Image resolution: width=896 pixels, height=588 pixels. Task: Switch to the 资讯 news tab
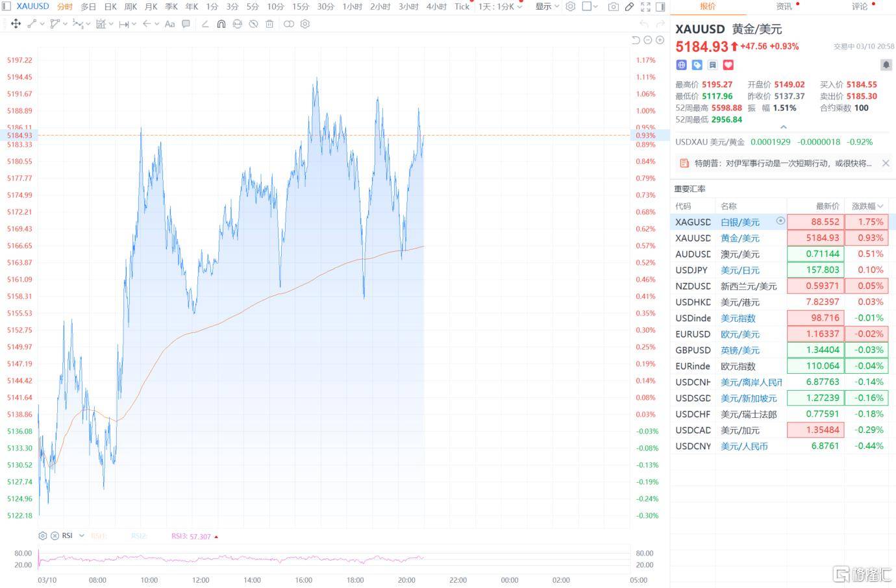click(784, 6)
